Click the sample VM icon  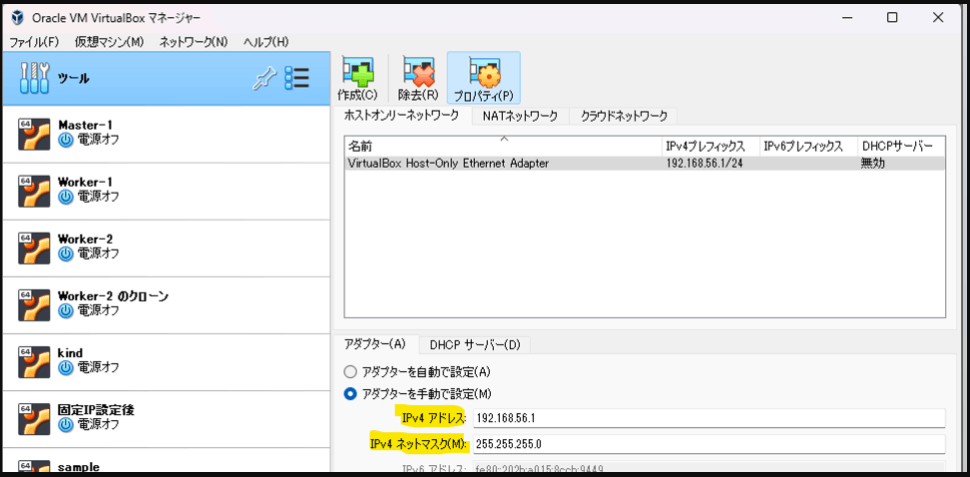(33, 468)
